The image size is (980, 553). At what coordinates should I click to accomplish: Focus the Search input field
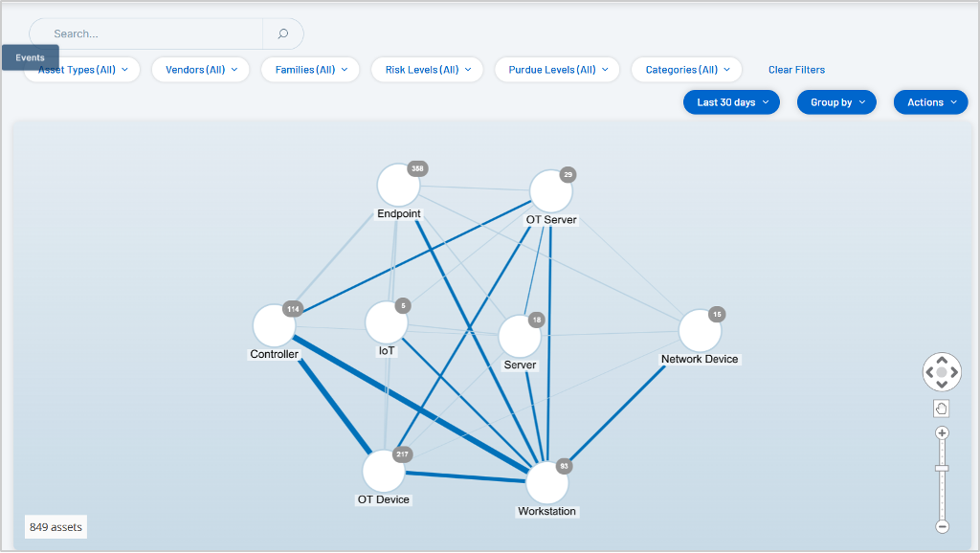click(x=146, y=33)
